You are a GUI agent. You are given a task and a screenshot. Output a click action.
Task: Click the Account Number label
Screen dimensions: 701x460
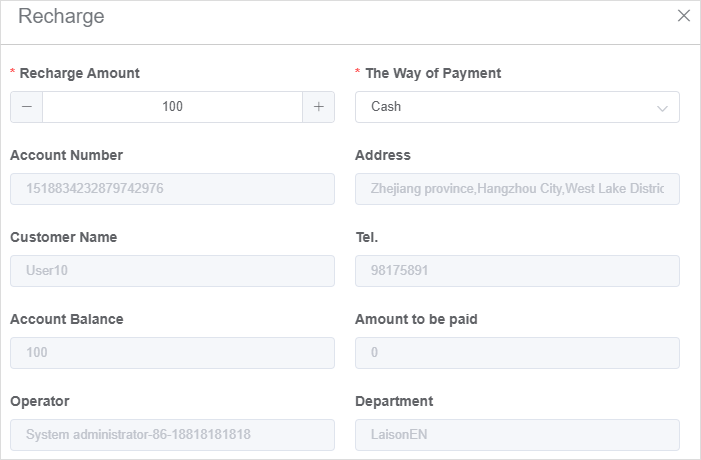pos(67,155)
